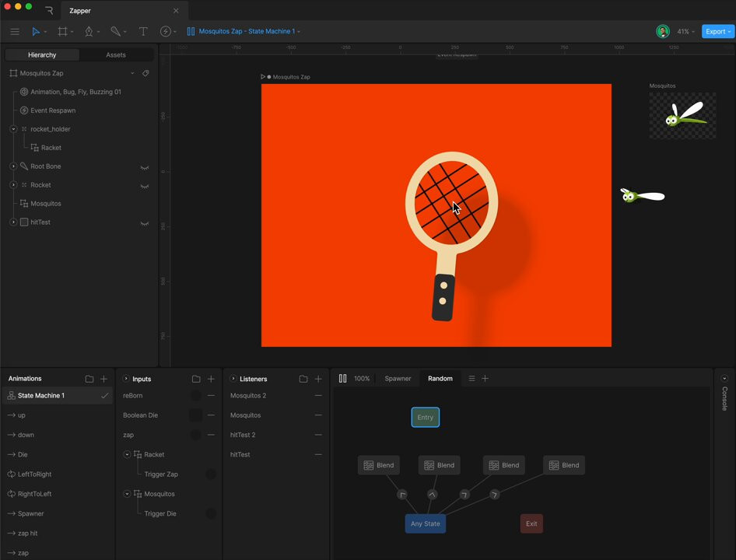Image resolution: width=736 pixels, height=560 pixels.
Task: Expand the Console panel chevron
Action: (724, 378)
